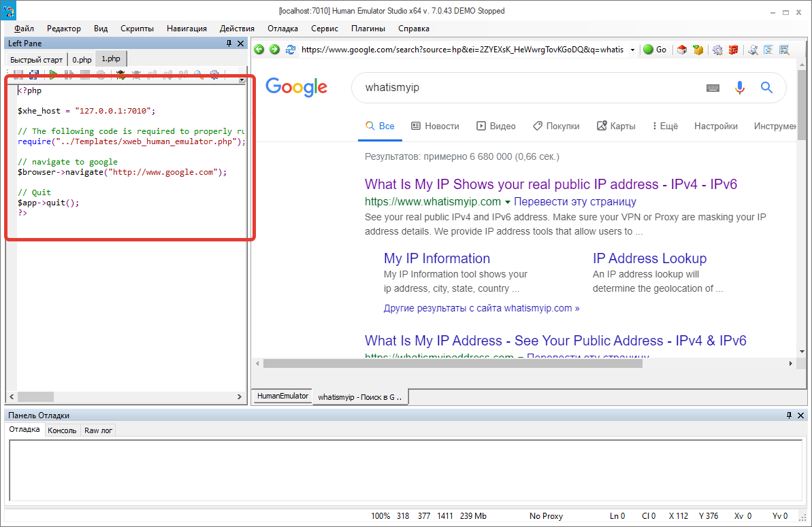
Task: Select the HumanEmulator browser tab
Action: pyautogui.click(x=282, y=396)
